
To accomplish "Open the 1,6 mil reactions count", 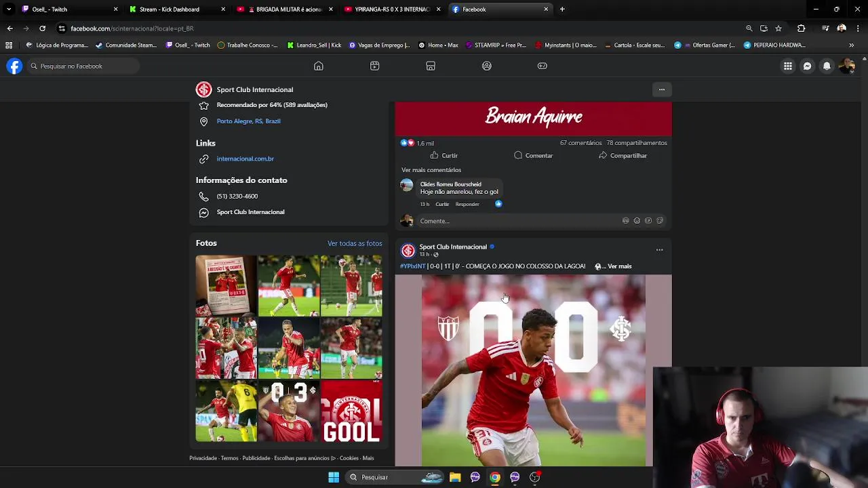I will tap(425, 143).
